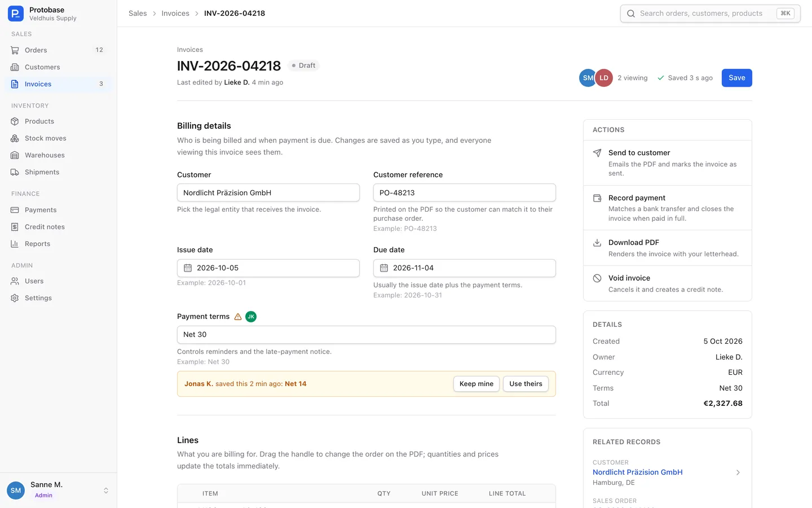Click the Issue date field 2026-10-05
Screen dimensions: 812x508
[268, 268]
